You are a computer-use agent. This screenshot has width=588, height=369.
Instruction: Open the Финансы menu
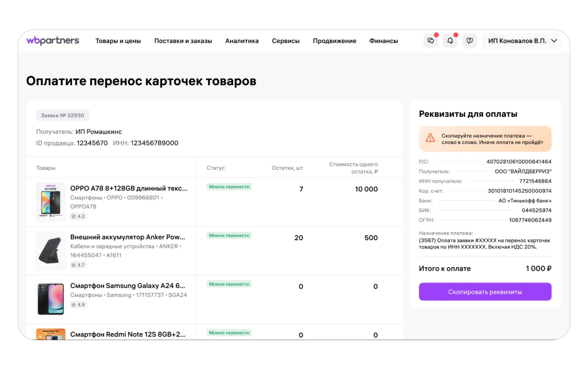(x=384, y=41)
